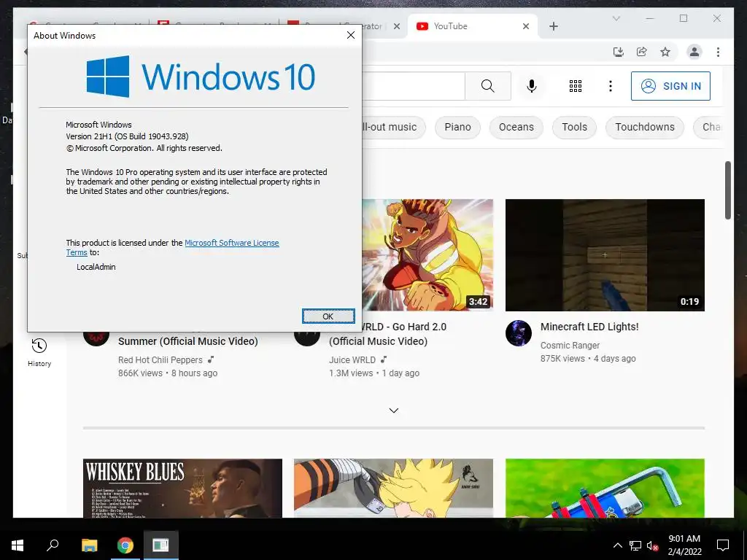The image size is (747, 560).
Task: Open WHISKEY BLUES video thumbnail
Action: (182, 488)
